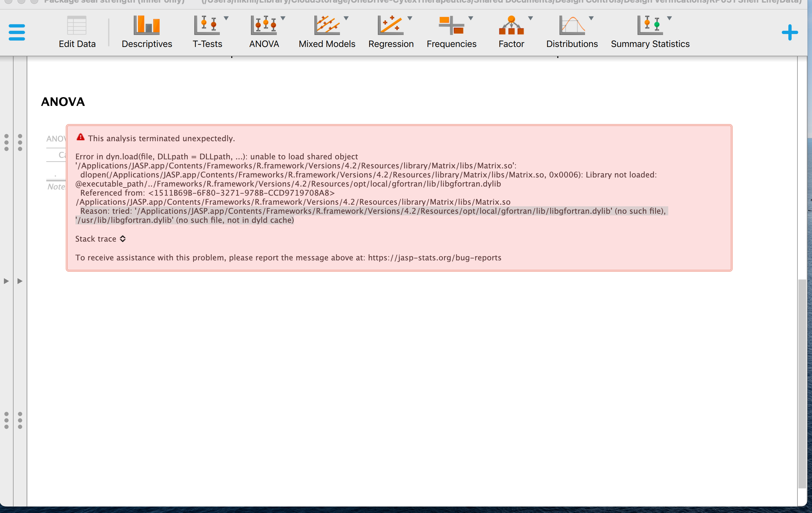The height and width of the screenshot is (513, 812).
Task: Click the warning triangle in error message
Action: 80,137
